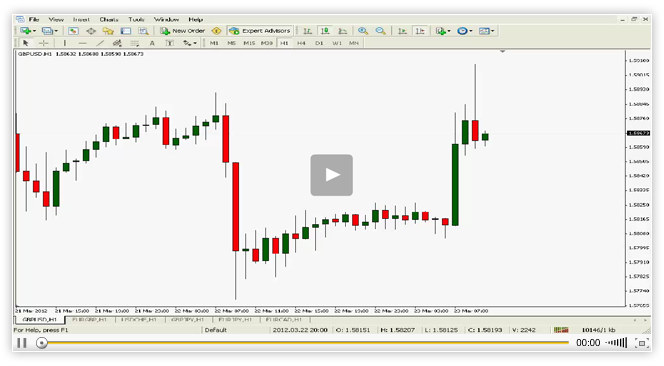Image resolution: width=664 pixels, height=366 pixels.
Task: Play the video with center play button
Action: 332,175
